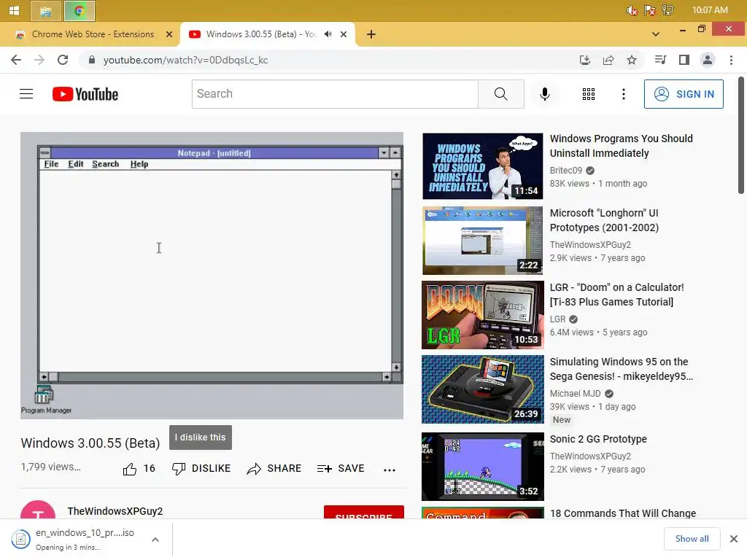Go to YouTube home via logo
The image size is (747, 560).
85,94
